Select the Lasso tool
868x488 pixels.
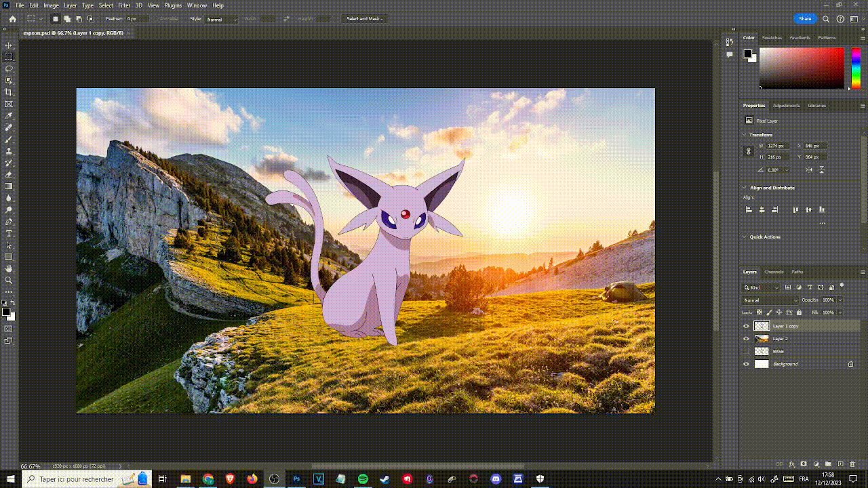(x=9, y=68)
